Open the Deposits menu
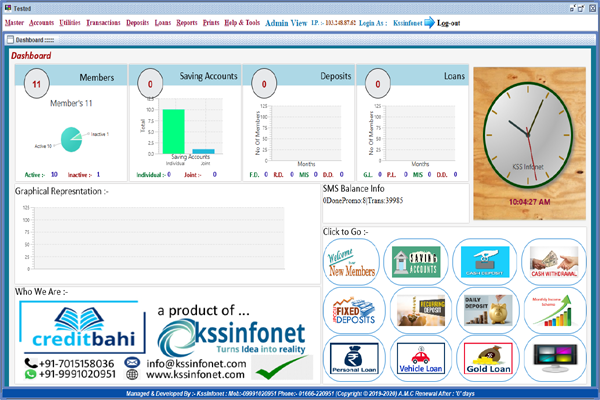 137,23
